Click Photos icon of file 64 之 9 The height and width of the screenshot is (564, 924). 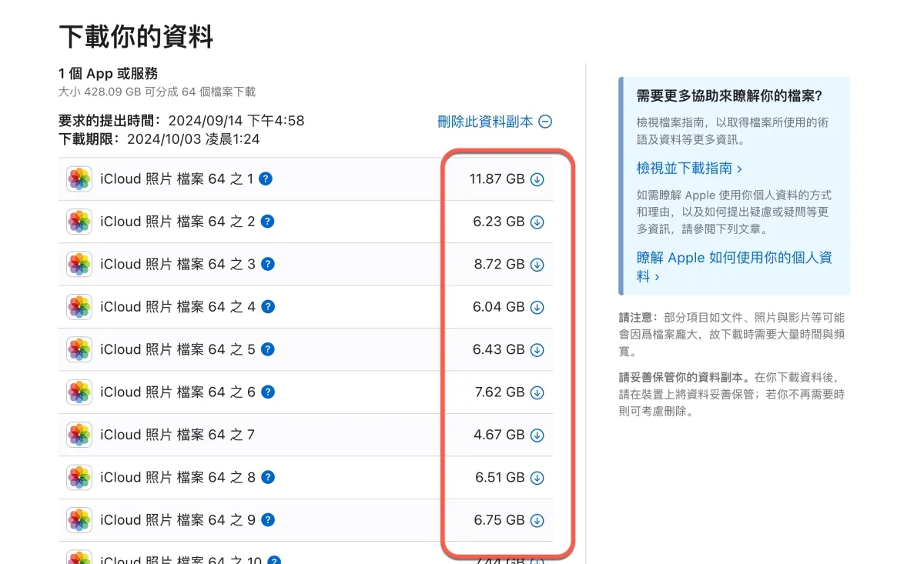point(79,520)
